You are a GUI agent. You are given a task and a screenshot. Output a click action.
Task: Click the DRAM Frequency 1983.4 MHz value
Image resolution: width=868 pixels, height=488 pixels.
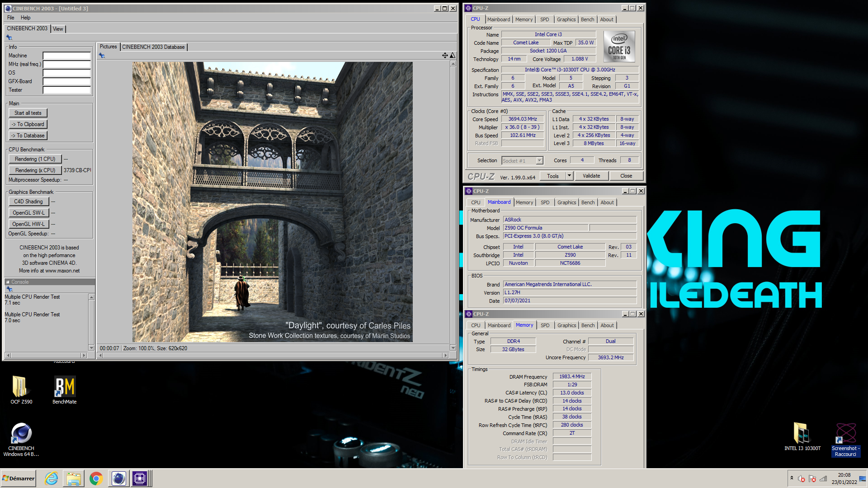click(572, 377)
